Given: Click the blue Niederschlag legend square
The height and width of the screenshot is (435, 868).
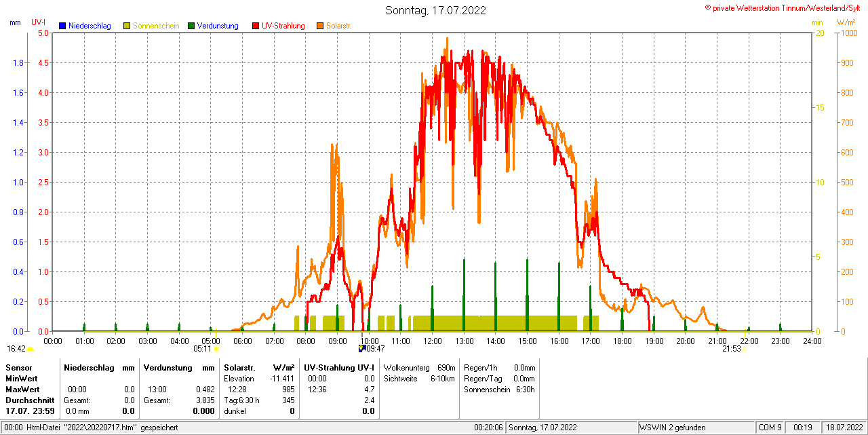Looking at the screenshot, I should point(62,26).
